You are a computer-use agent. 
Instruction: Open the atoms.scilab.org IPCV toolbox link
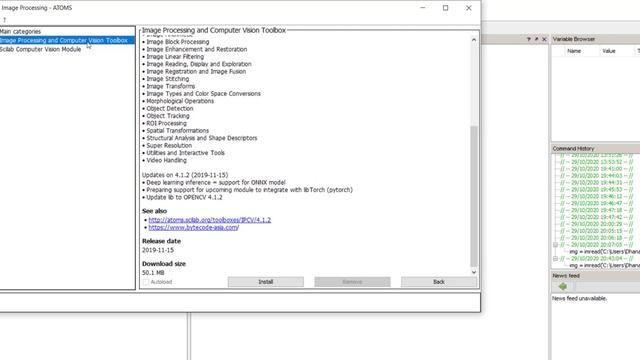point(209,220)
